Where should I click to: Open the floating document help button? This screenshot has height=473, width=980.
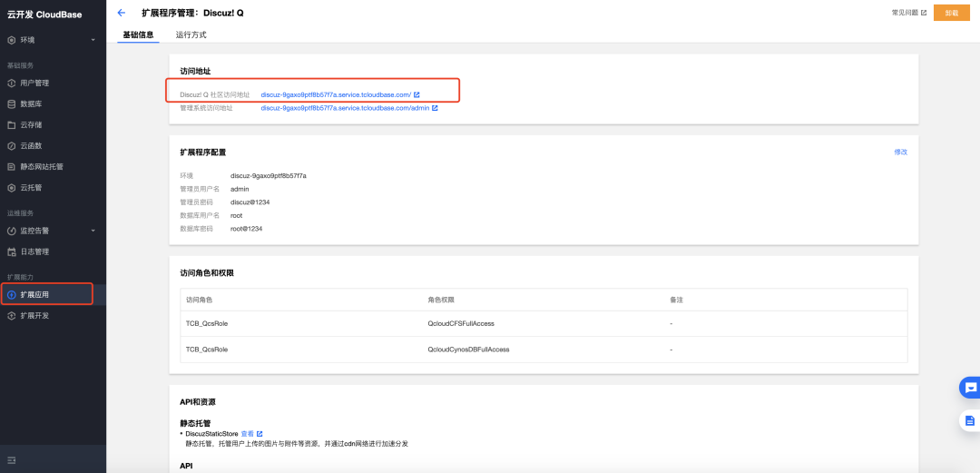tap(969, 420)
